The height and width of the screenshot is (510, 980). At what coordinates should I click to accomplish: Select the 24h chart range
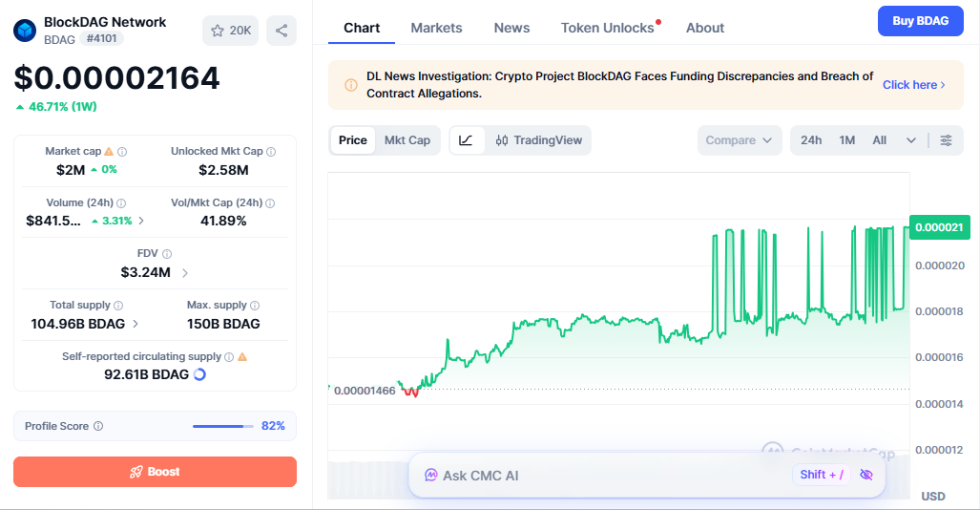click(x=811, y=140)
